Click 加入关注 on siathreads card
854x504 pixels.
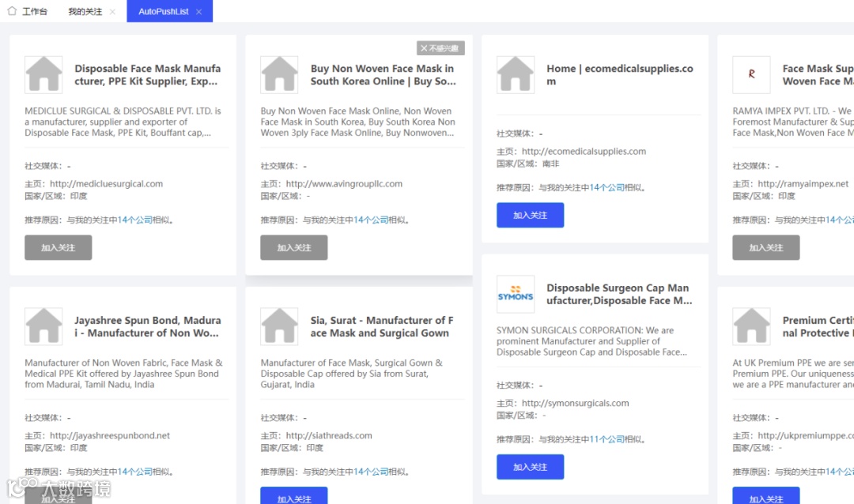294,496
